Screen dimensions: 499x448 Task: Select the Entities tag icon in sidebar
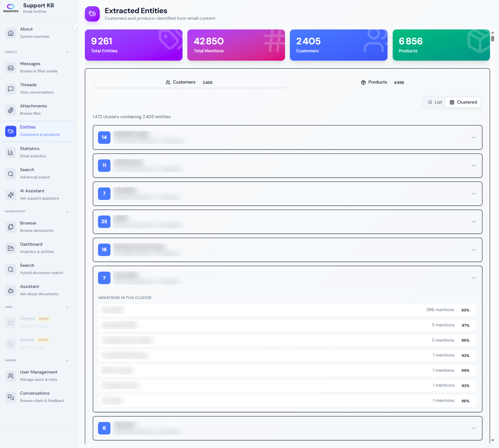point(11,131)
